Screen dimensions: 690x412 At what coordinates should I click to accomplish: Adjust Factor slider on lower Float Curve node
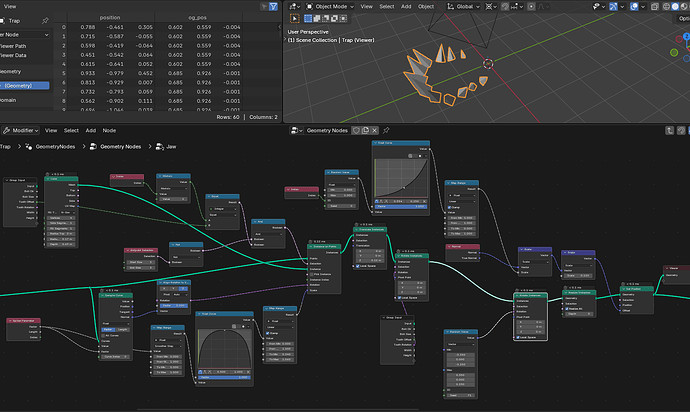pos(224,377)
